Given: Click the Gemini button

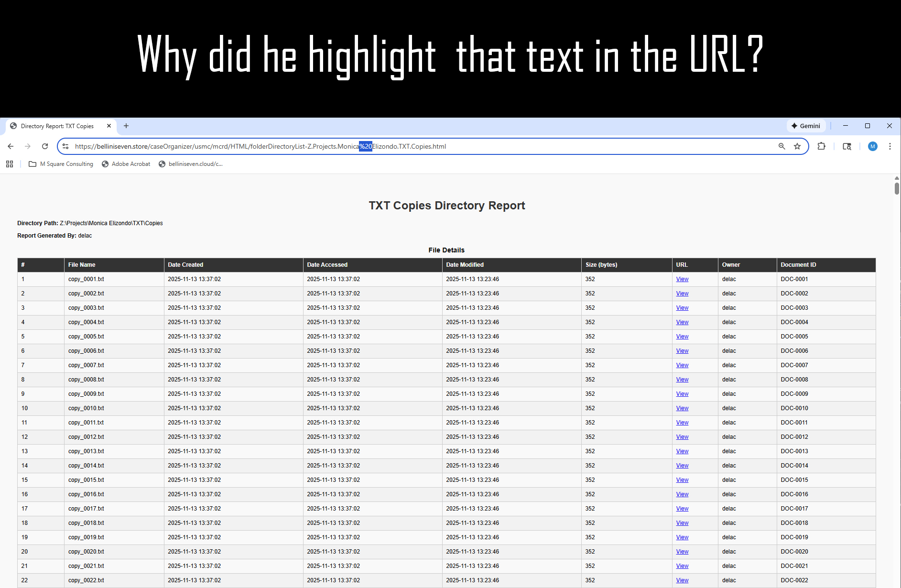Looking at the screenshot, I should point(806,126).
